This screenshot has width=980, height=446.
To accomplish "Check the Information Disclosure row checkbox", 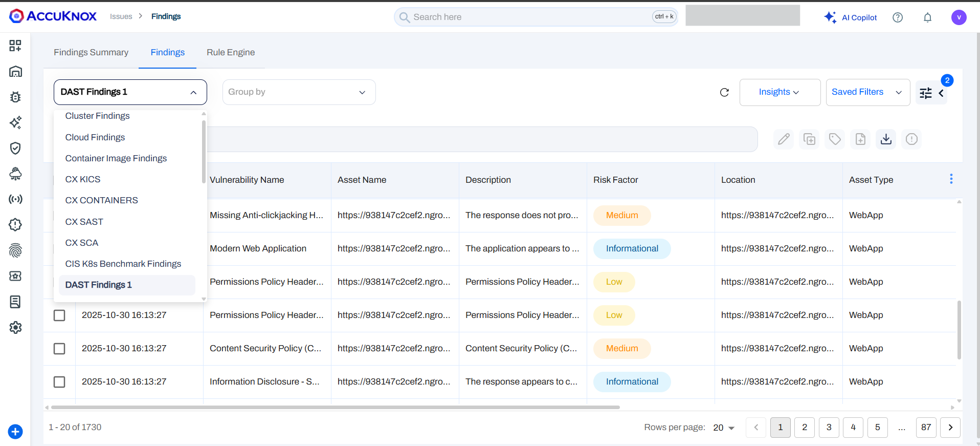I will point(59,381).
